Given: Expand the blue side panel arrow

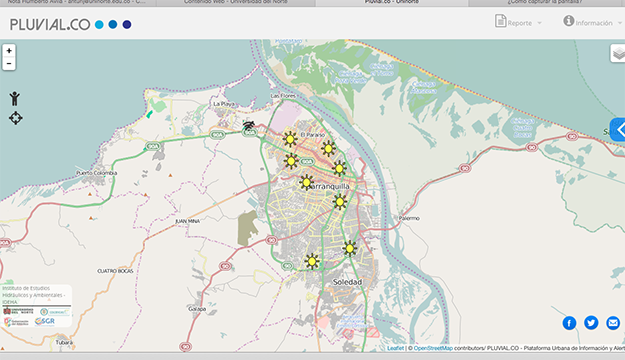Looking at the screenshot, I should point(618,130).
